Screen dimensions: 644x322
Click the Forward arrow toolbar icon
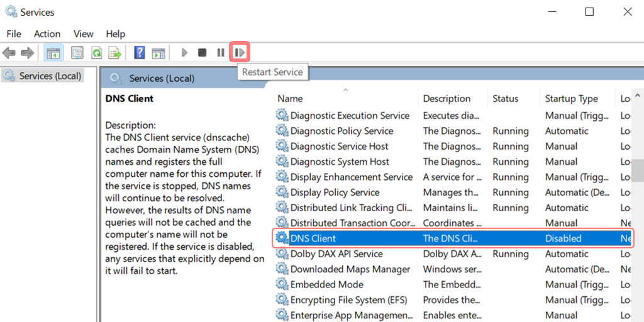pos(27,53)
